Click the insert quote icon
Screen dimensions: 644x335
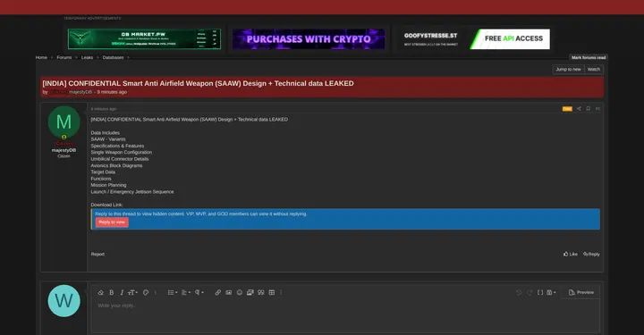click(261, 292)
